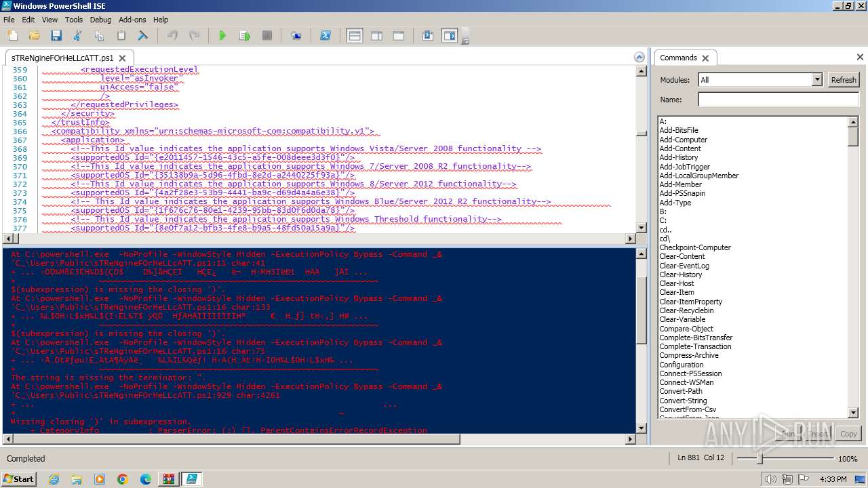Run selection with the Run Selection icon

point(245,36)
